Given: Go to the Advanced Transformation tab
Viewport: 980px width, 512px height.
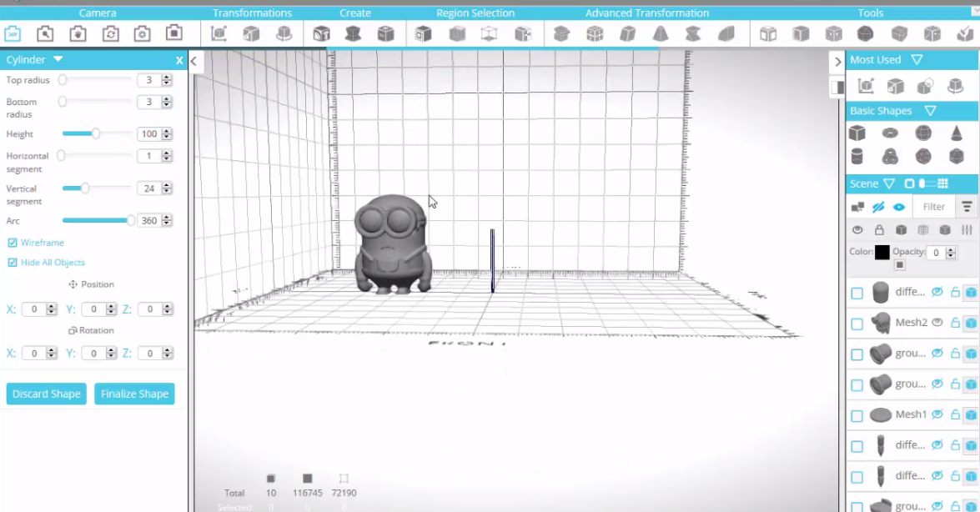Looking at the screenshot, I should click(x=647, y=13).
